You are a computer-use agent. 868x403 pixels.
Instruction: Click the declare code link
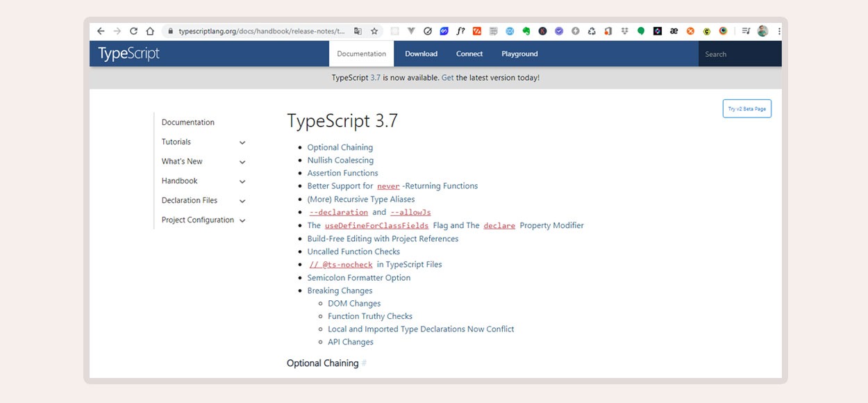pyautogui.click(x=499, y=226)
